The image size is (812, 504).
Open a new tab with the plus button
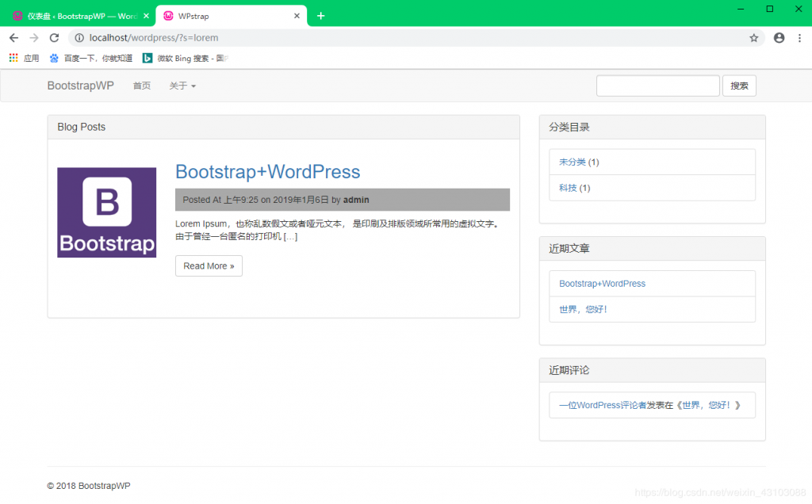tap(320, 16)
